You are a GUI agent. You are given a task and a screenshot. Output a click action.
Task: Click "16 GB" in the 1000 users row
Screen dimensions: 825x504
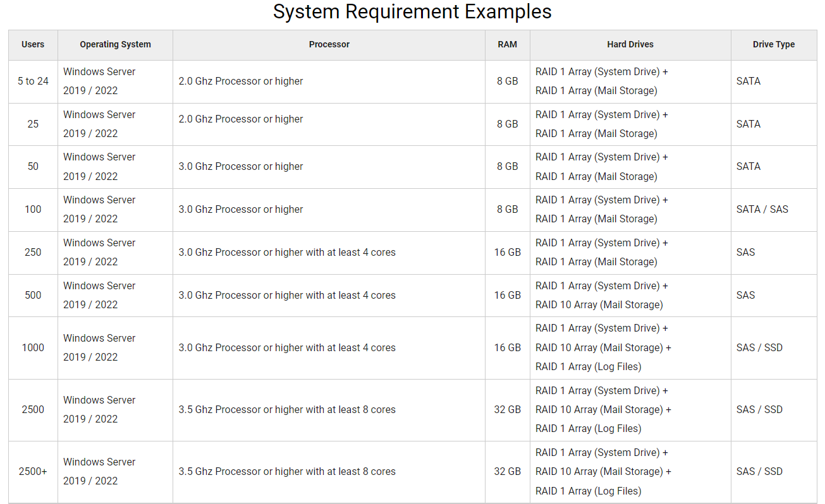507,348
